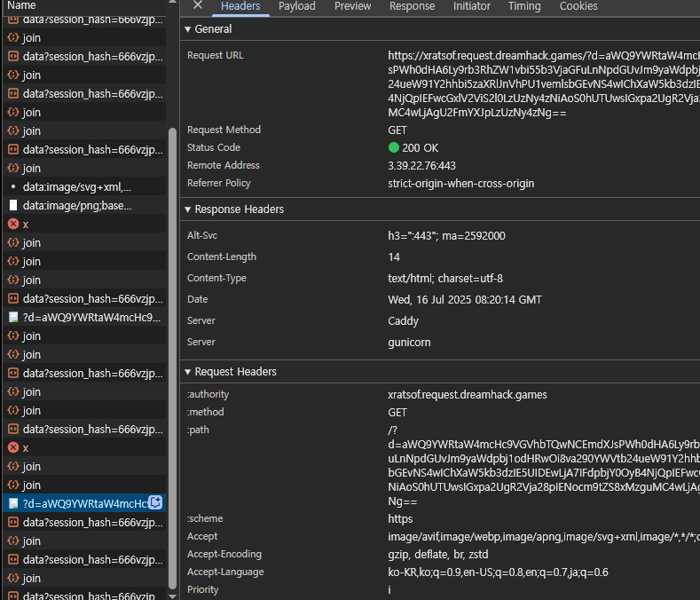Click the Content-Length value 14

[x=394, y=257]
